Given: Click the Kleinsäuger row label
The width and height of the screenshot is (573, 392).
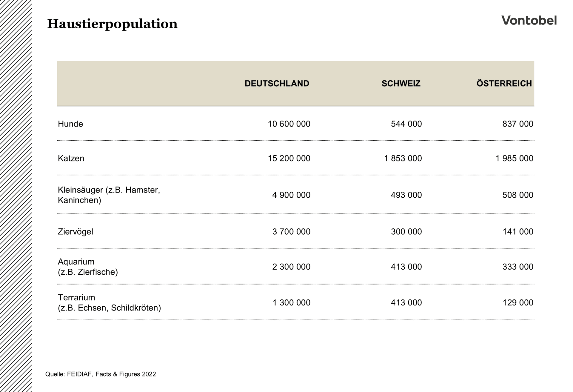Looking at the screenshot, I should point(109,195).
